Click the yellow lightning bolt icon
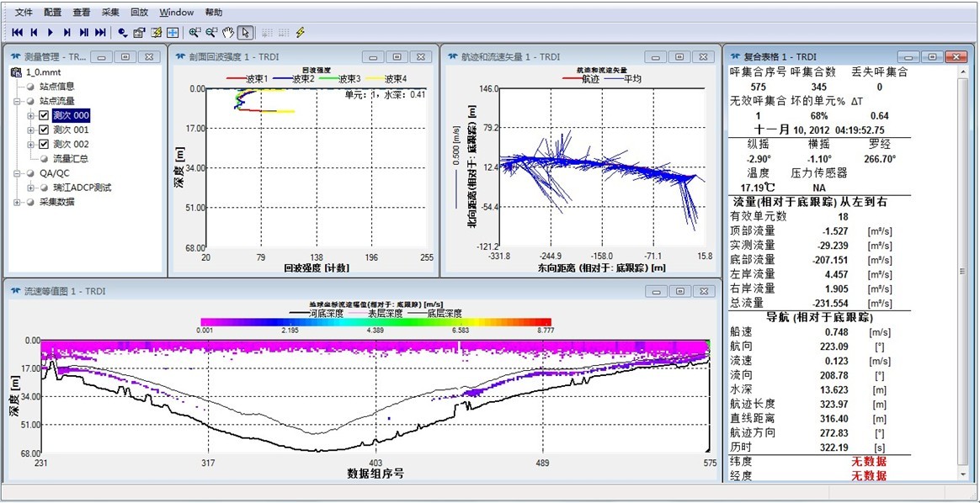The height and width of the screenshot is (503, 980). [300, 33]
